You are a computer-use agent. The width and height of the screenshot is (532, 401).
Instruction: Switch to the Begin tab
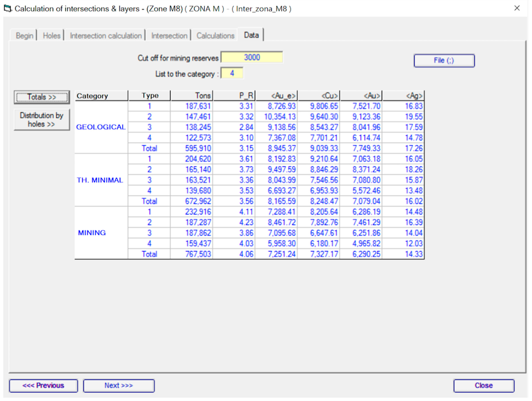click(x=24, y=36)
